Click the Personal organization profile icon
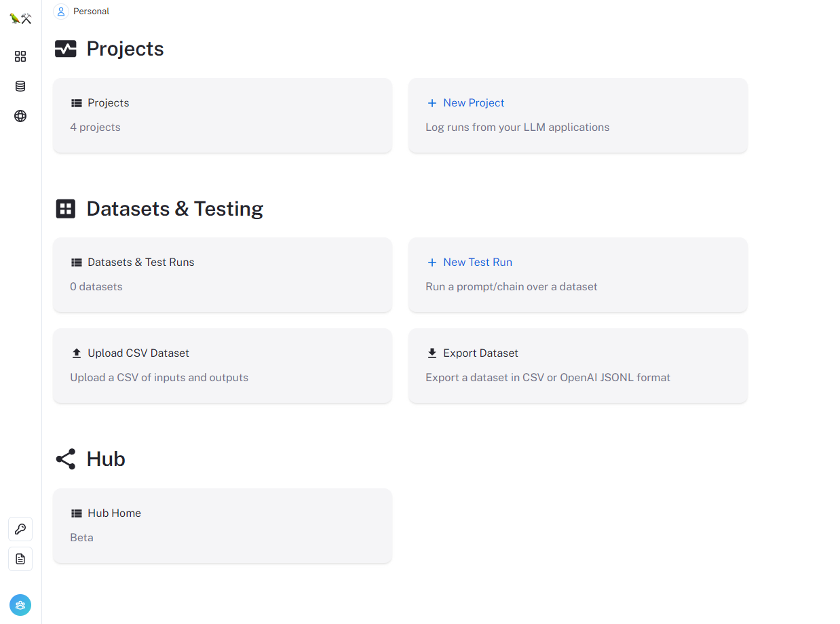The width and height of the screenshot is (840, 624). pos(61,12)
